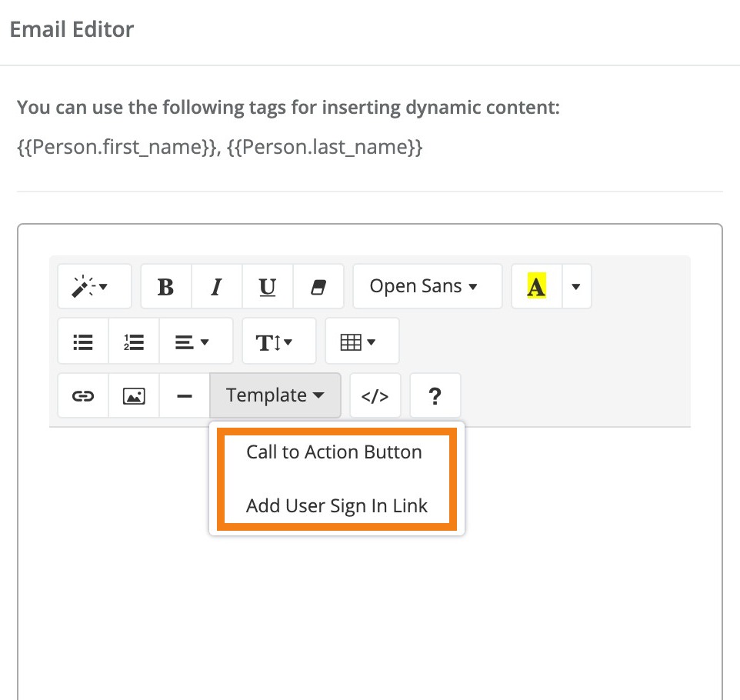Insert a numbered list

point(133,341)
